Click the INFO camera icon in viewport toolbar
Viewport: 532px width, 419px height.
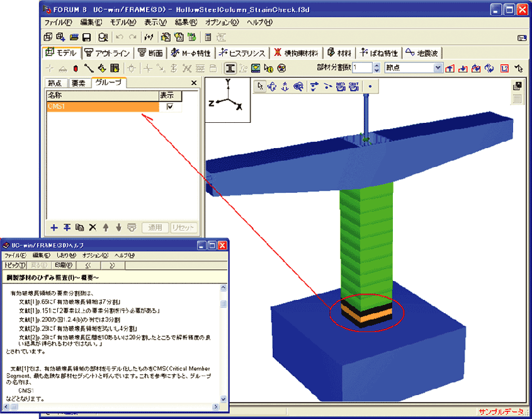[x=341, y=86]
